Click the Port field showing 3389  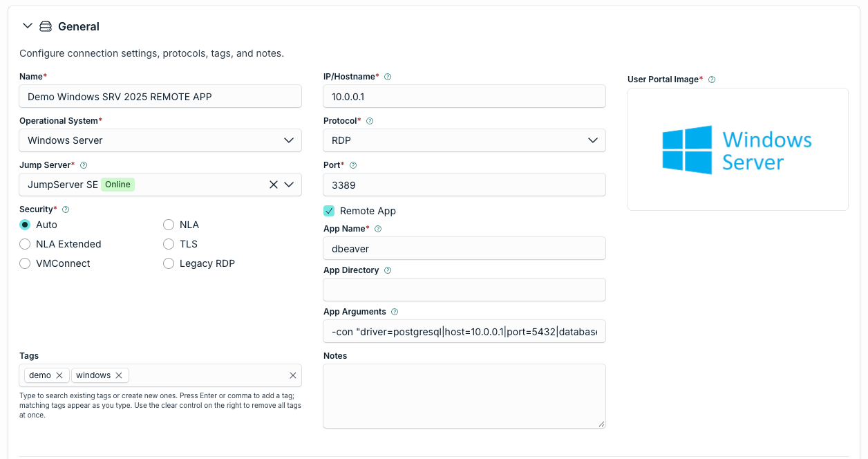(464, 185)
